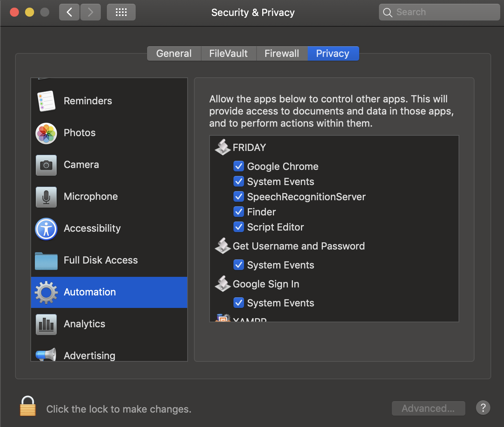The height and width of the screenshot is (427, 504).
Task: Click the Accessibility figure icon
Action: coord(46,229)
